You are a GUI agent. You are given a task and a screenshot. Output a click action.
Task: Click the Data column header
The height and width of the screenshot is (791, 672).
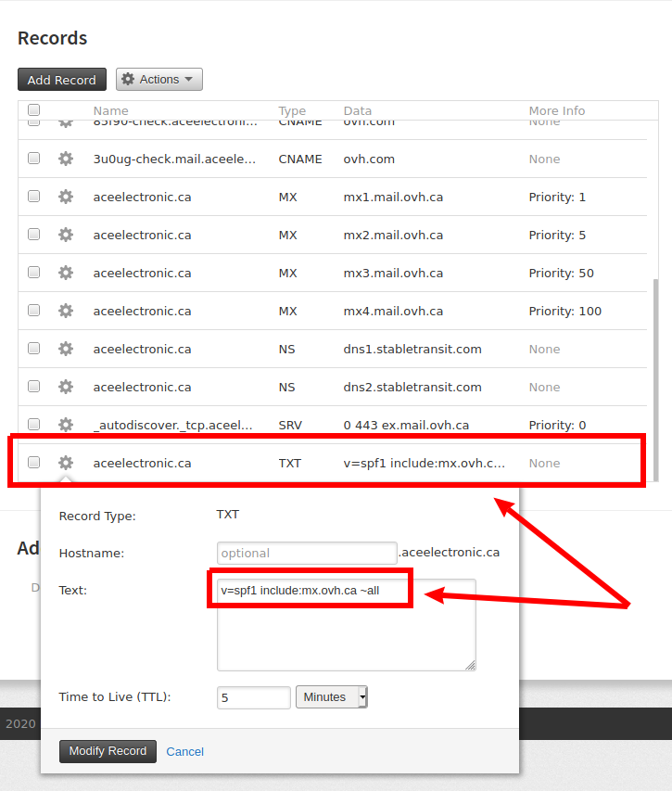coord(358,110)
